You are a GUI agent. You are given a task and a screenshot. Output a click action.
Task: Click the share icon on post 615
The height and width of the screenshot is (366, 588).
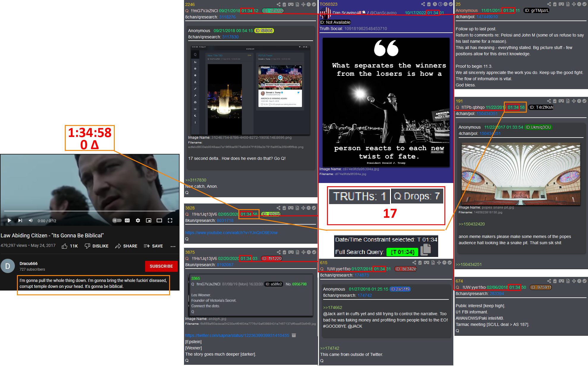pyautogui.click(x=414, y=263)
